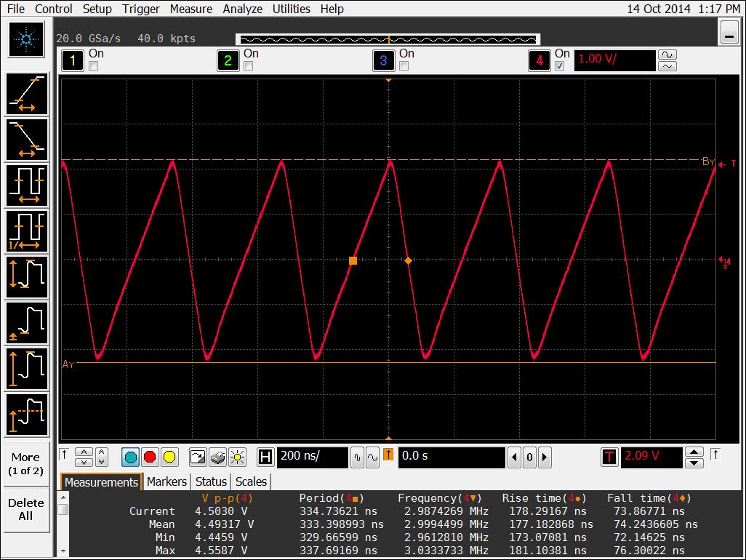This screenshot has height=560, width=746.
Task: Select the period measurement icon
Action: click(x=27, y=185)
